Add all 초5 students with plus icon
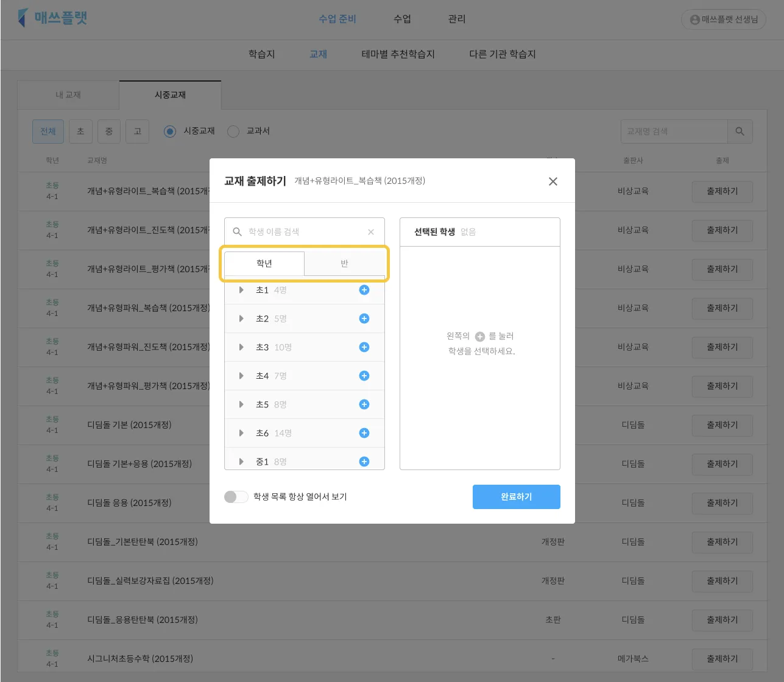 364,404
